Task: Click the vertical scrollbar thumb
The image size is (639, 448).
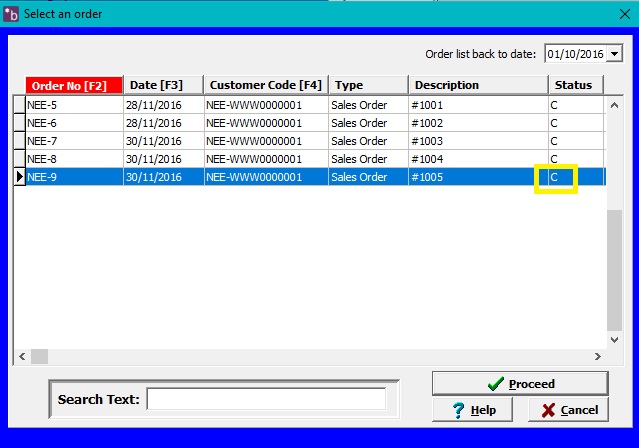Action: [615, 270]
